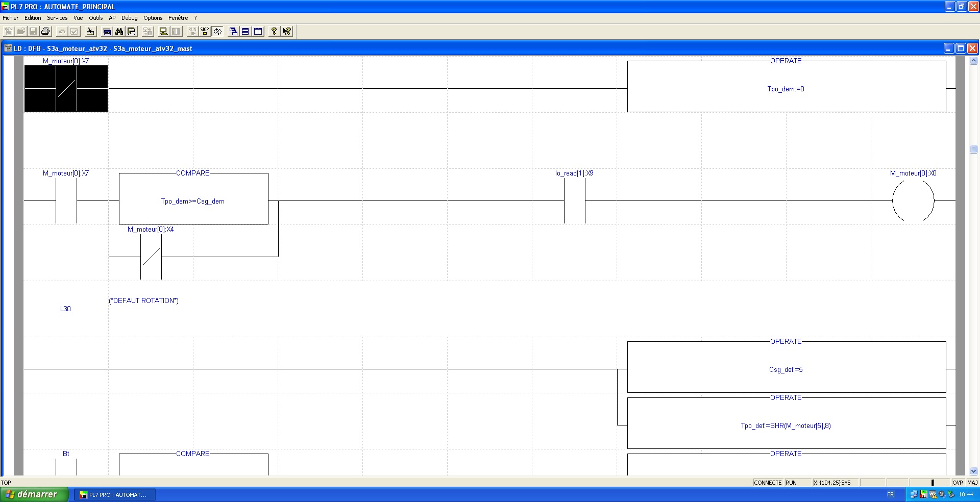The width and height of the screenshot is (980, 502).
Task: Open the AP menu
Action: [112, 18]
